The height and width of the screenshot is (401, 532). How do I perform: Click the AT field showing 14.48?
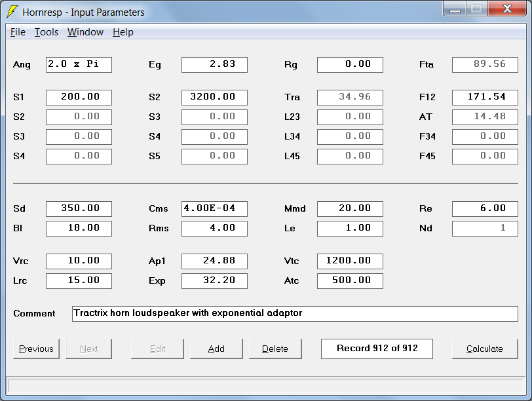485,117
